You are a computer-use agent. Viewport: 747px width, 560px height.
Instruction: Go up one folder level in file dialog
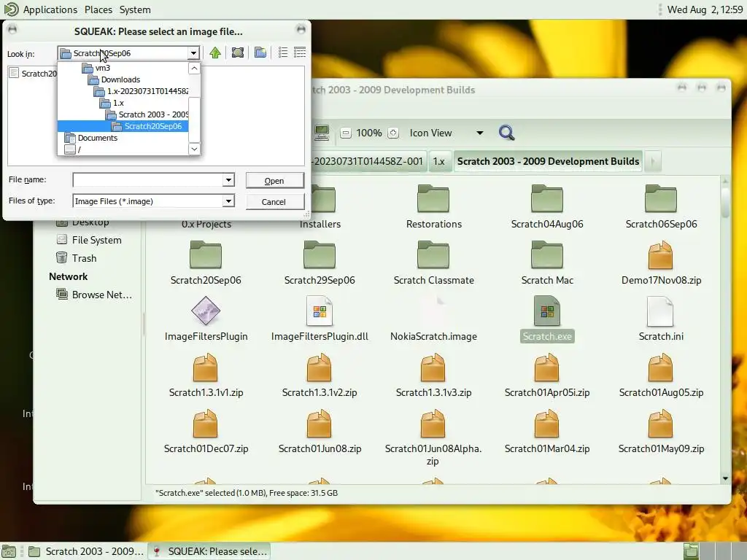215,52
